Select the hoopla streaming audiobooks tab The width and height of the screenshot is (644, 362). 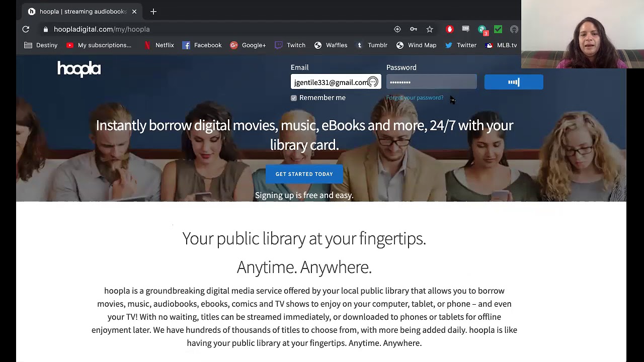point(83,11)
